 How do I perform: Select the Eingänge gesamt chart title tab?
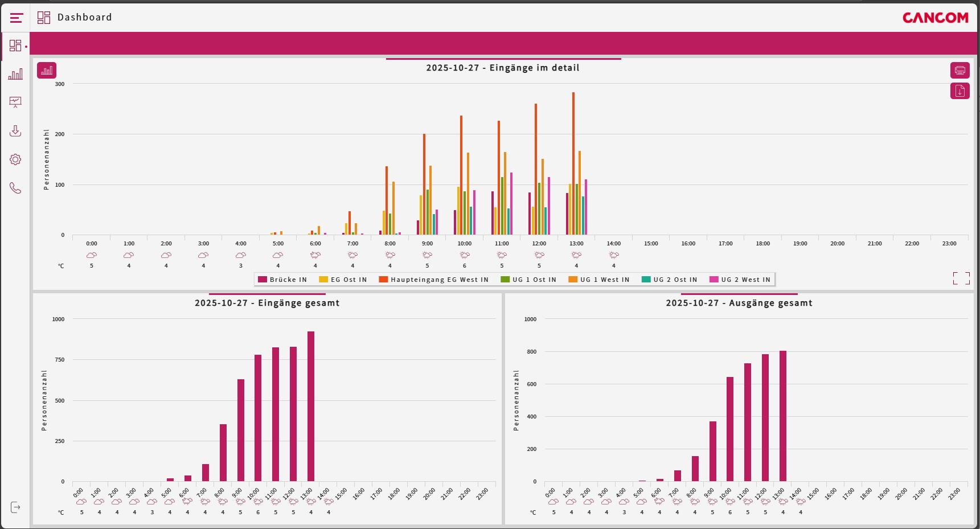267,303
